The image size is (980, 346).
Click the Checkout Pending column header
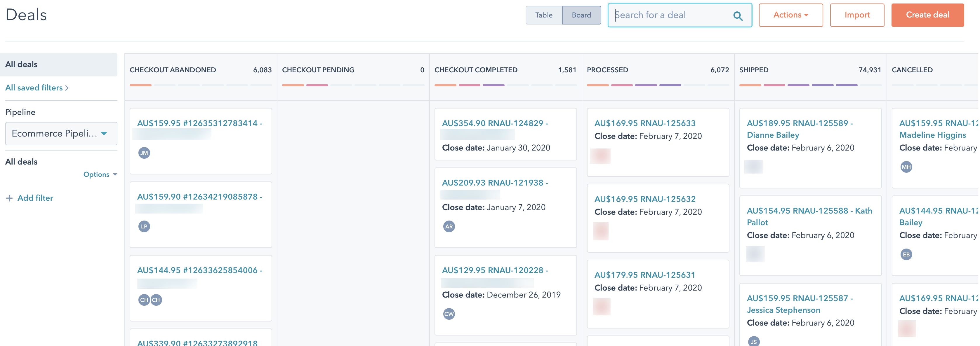(x=318, y=70)
